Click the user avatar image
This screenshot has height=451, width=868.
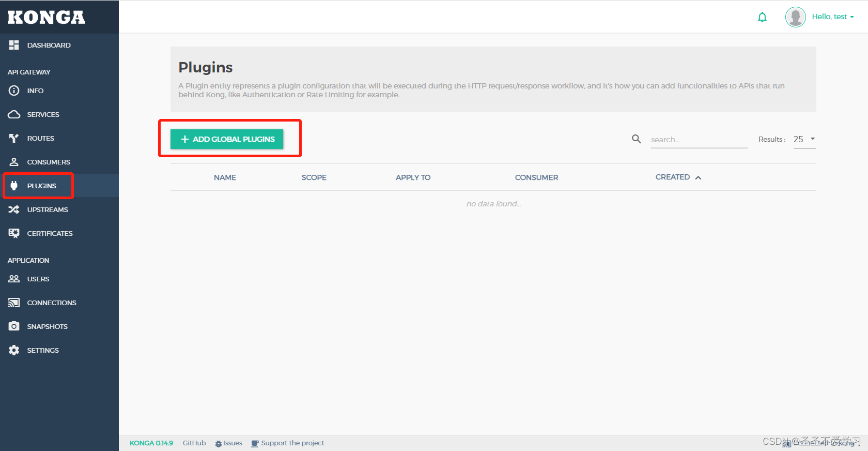(796, 17)
